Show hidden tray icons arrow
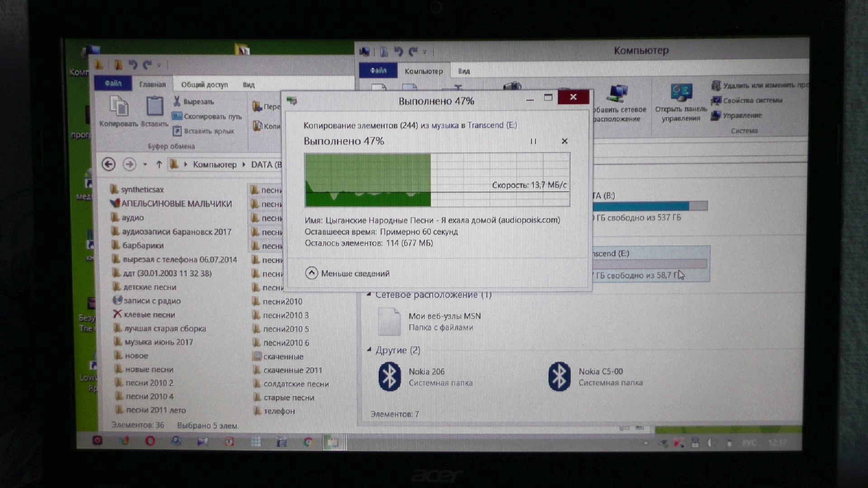 pyautogui.click(x=645, y=443)
